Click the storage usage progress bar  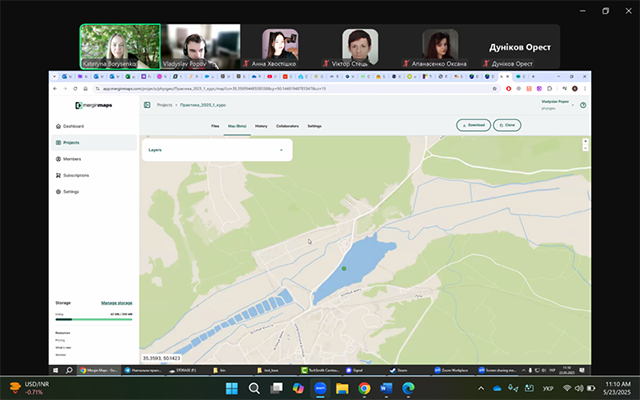(x=93, y=320)
